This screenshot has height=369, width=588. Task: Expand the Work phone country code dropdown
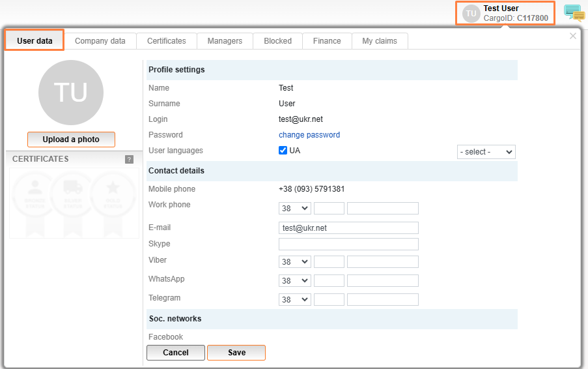[294, 209]
